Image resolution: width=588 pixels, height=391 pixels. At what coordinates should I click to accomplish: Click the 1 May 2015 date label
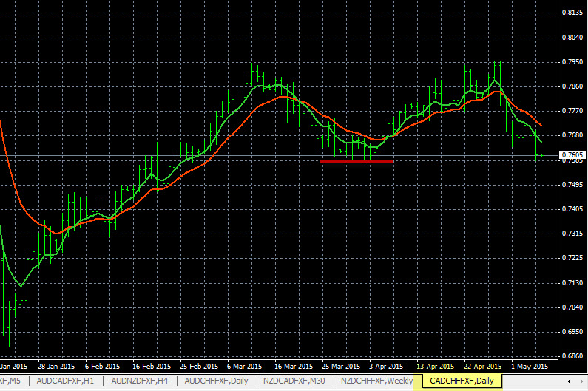[x=530, y=367]
